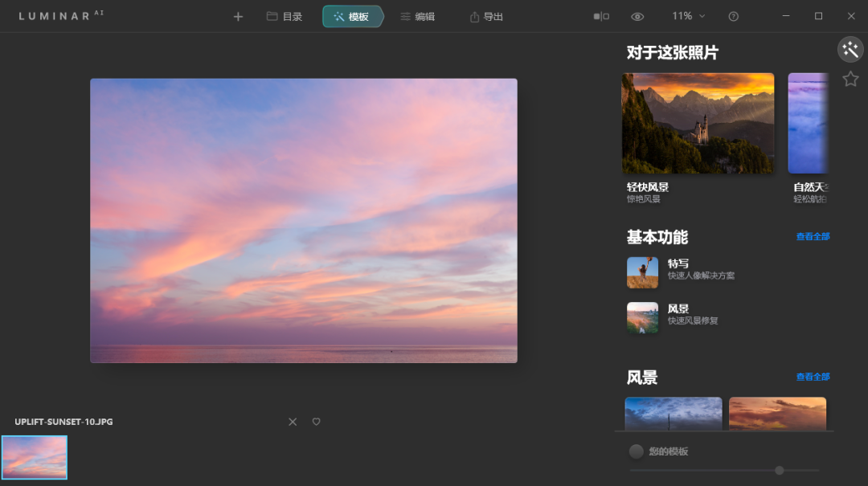Select the 特写 quick portrait preset
The width and height of the screenshot is (868, 486).
(x=679, y=269)
